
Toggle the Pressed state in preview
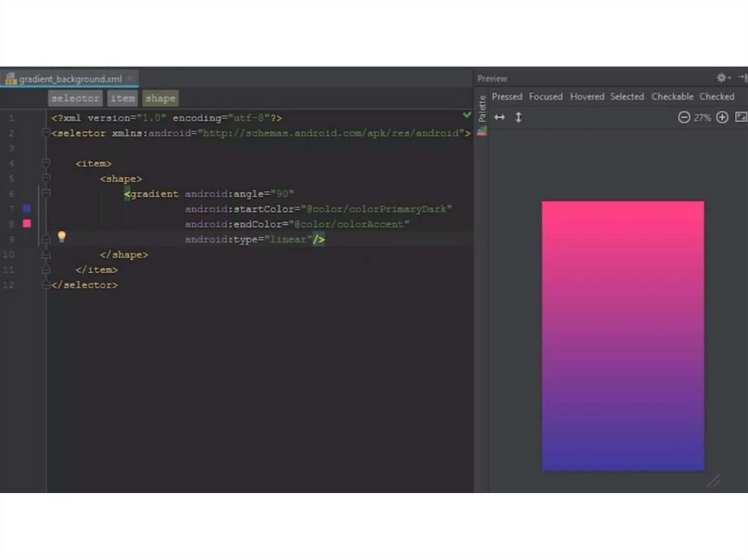tap(507, 96)
